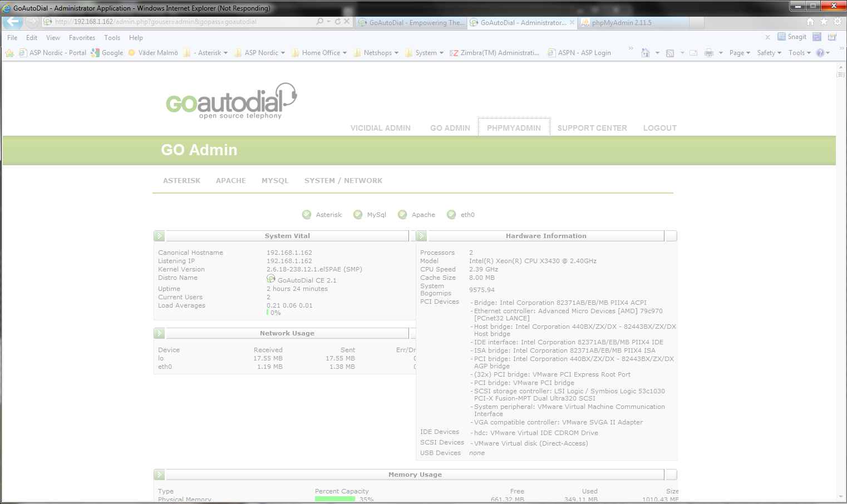Image resolution: width=847 pixels, height=504 pixels.
Task: Go to GO ADMIN page
Action: 450,128
